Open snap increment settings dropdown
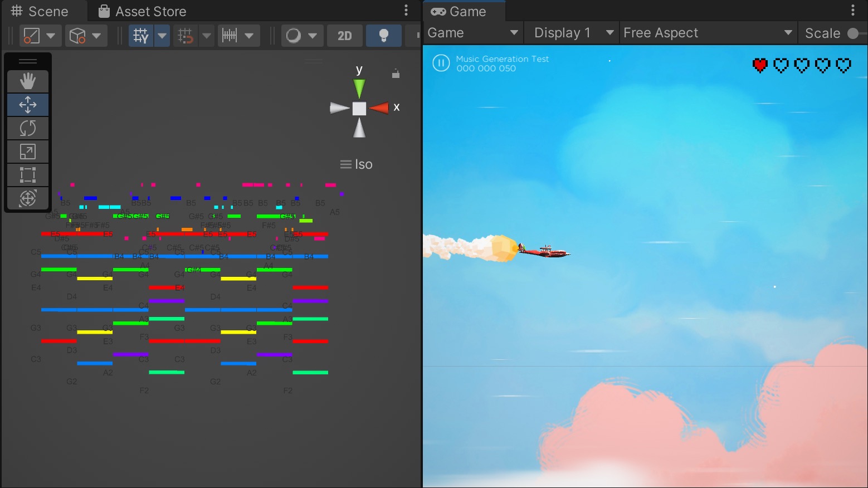The height and width of the screenshot is (488, 868). 249,36
